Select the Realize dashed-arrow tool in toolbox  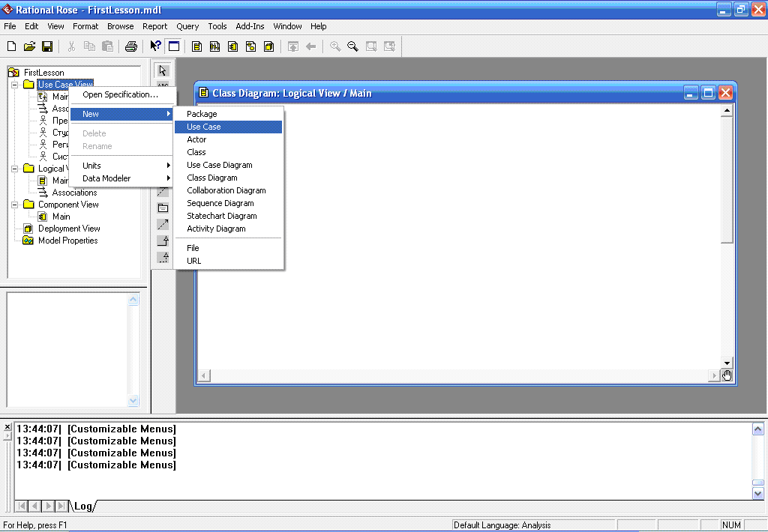point(163,256)
